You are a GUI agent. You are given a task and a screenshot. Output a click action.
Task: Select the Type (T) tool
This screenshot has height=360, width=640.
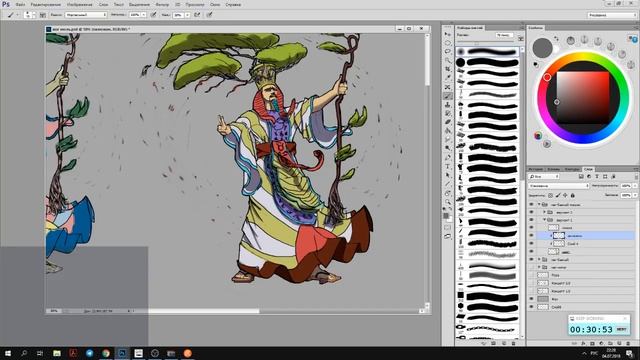point(448,166)
